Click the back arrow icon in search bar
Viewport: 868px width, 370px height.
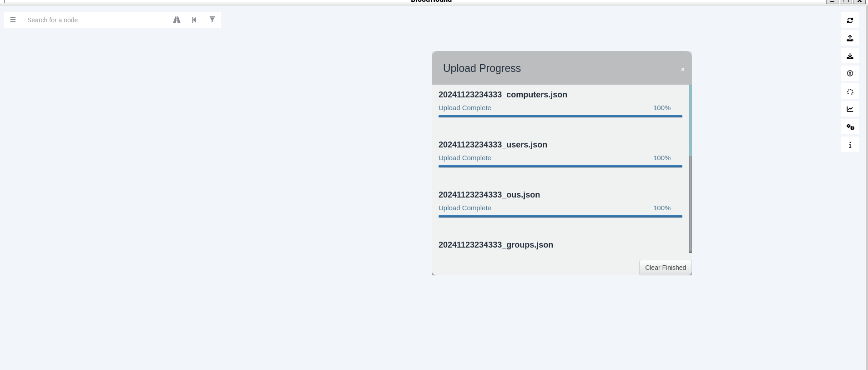[x=194, y=20]
